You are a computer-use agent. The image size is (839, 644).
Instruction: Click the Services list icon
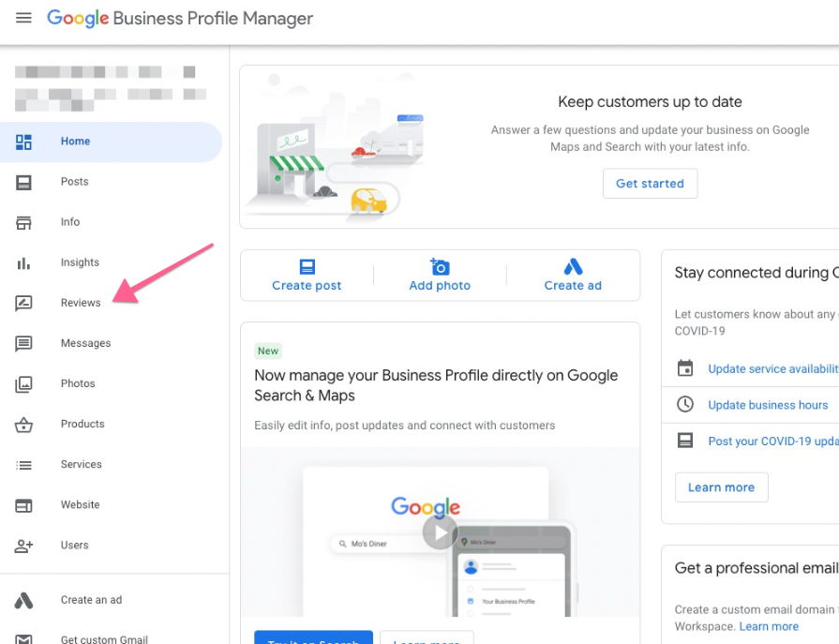pos(23,464)
